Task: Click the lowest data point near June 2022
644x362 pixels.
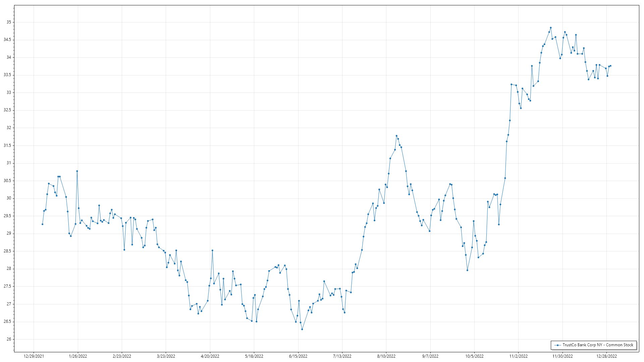Action: coord(302,329)
